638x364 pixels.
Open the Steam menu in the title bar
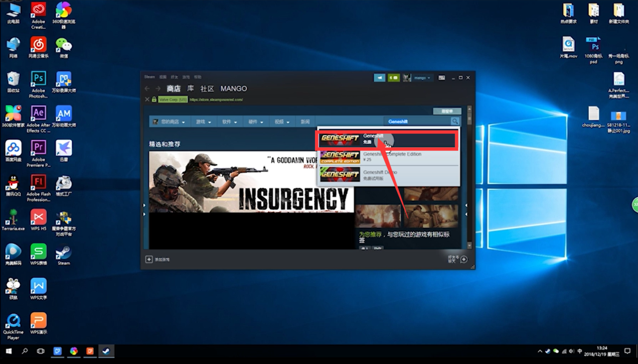150,77
